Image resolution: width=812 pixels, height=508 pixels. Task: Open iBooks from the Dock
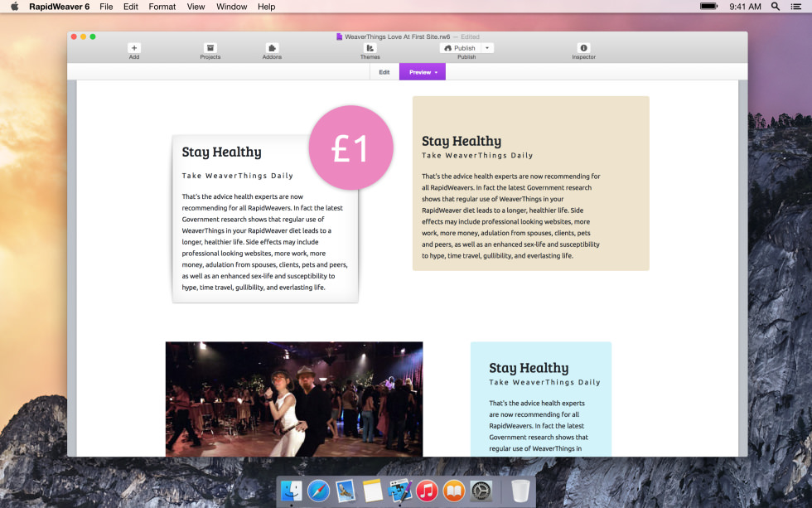pyautogui.click(x=454, y=491)
